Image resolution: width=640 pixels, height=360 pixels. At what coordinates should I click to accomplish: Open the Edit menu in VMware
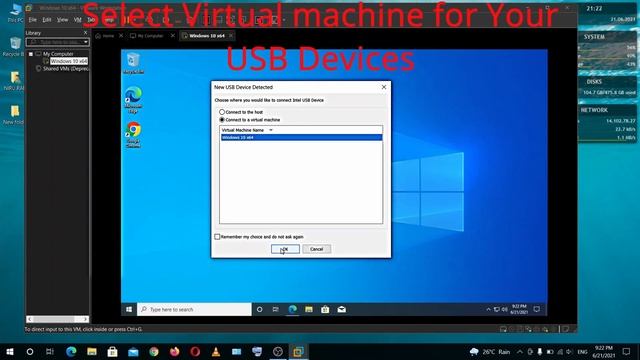tap(47, 20)
